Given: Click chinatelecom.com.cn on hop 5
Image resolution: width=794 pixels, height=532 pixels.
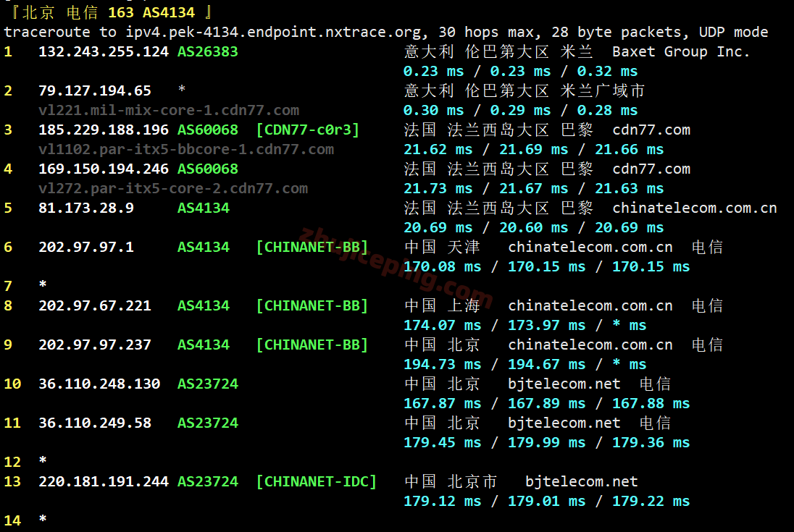Looking at the screenshot, I should tap(695, 208).
